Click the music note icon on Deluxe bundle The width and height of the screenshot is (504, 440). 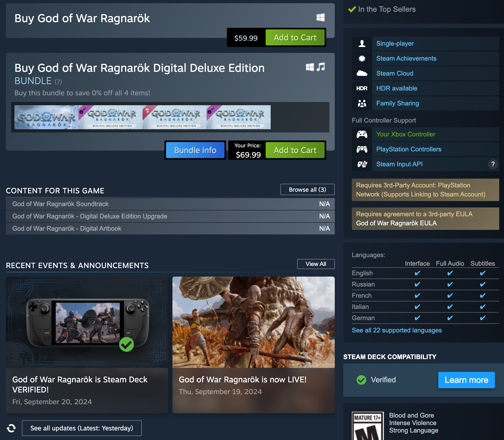(x=321, y=67)
